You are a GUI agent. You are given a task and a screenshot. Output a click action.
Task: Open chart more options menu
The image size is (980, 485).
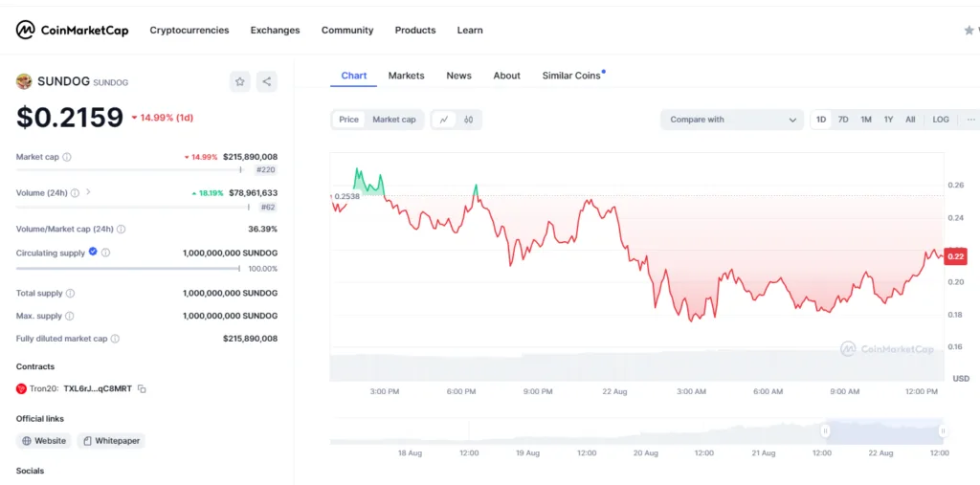tap(970, 120)
